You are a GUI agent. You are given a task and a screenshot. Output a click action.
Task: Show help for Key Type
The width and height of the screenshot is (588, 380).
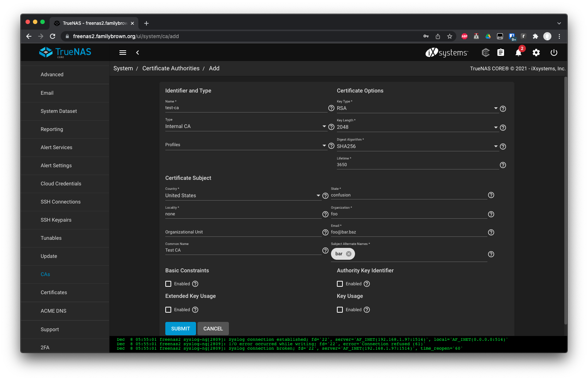(503, 109)
